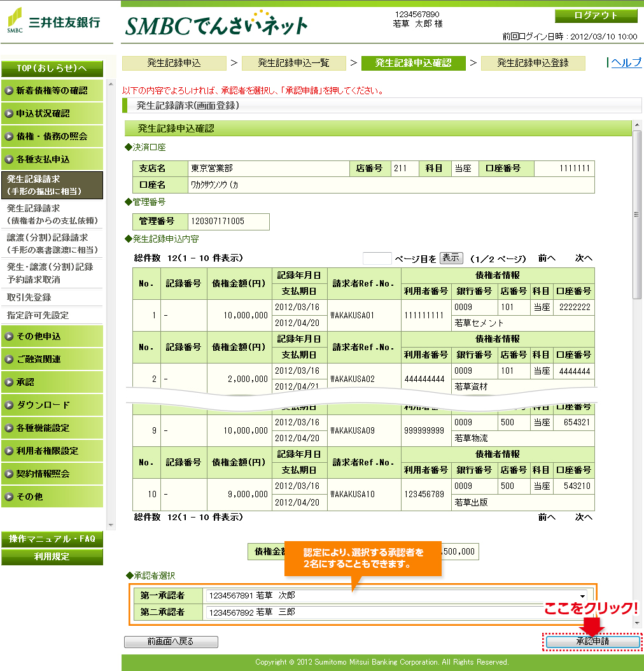Click creditor name 若草セメント
Viewport: 644px width, 671px height.
pos(479,323)
